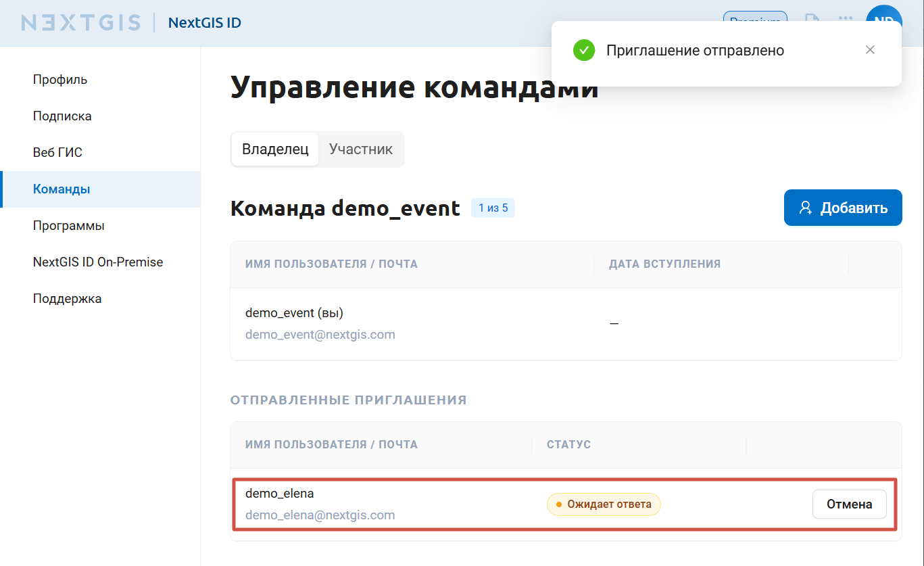The height and width of the screenshot is (566, 924).
Task: Select the demo_event (вы) user name
Action: 294,313
